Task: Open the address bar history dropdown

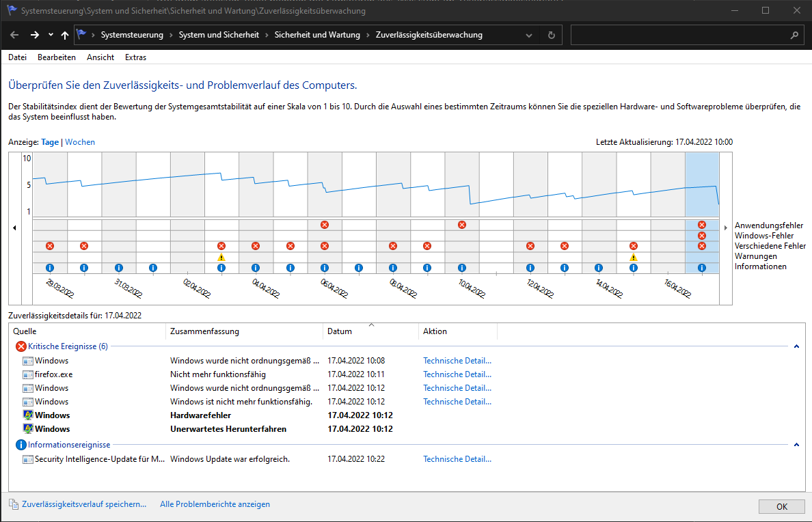Action: (x=529, y=36)
